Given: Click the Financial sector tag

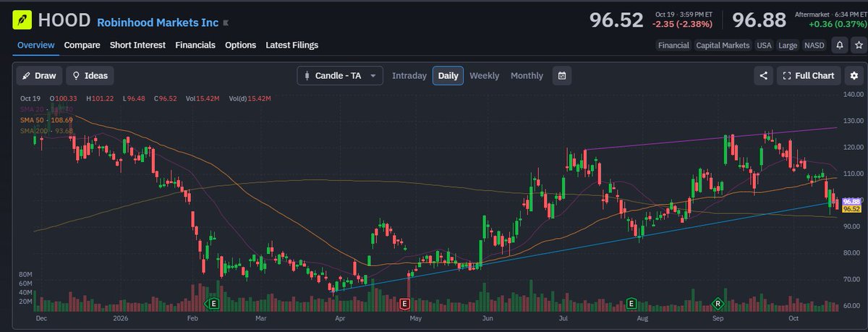Looking at the screenshot, I should pos(673,45).
